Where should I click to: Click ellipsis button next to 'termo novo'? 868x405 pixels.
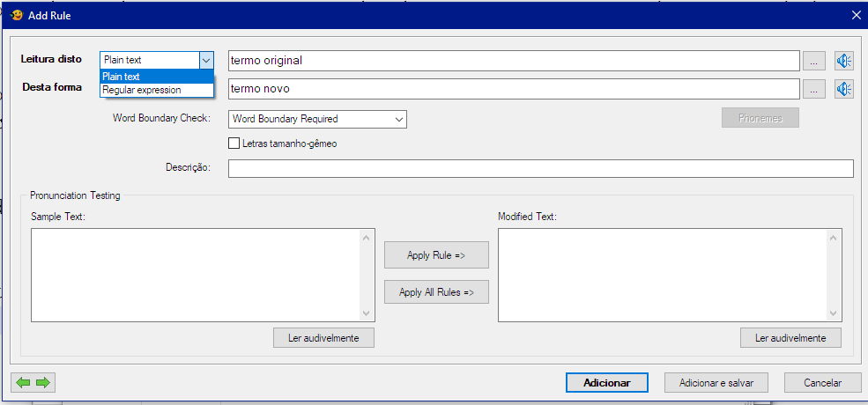(x=813, y=89)
